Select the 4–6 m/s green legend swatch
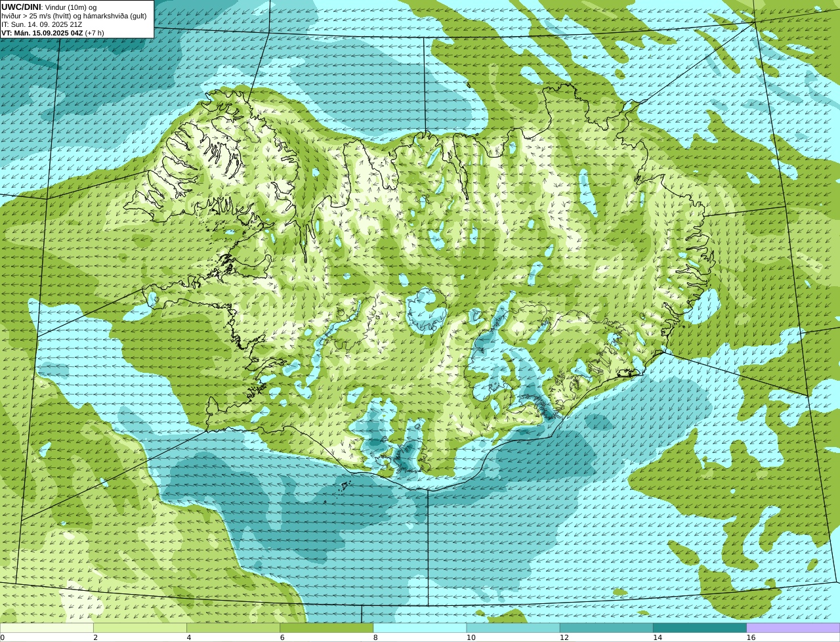This screenshot has height=642, width=840. pos(233,628)
